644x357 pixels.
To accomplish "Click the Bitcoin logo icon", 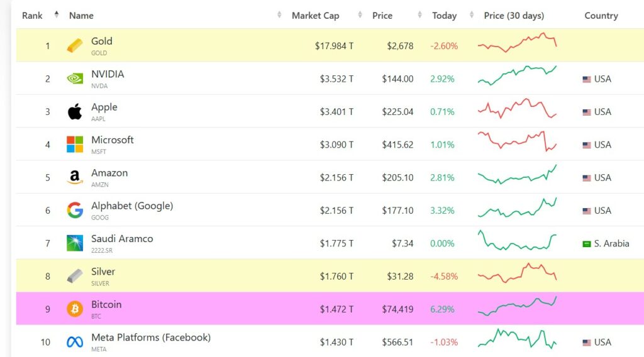I will click(75, 309).
